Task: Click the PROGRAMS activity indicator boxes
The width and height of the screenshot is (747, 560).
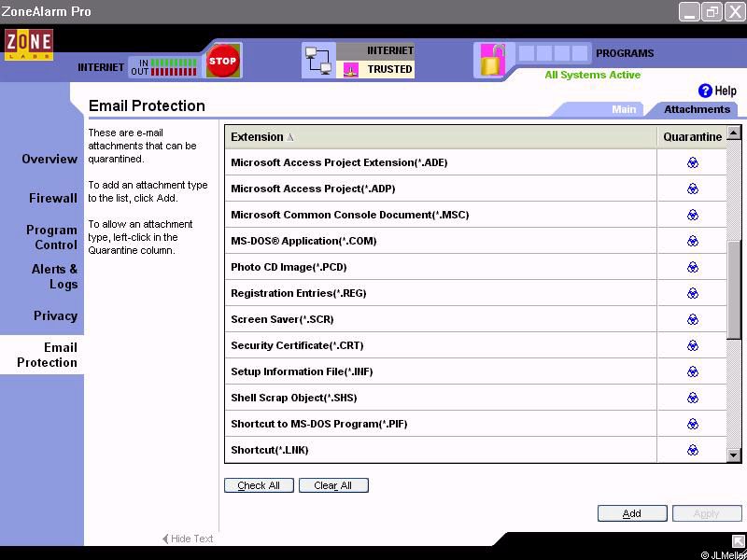Action: click(553, 53)
